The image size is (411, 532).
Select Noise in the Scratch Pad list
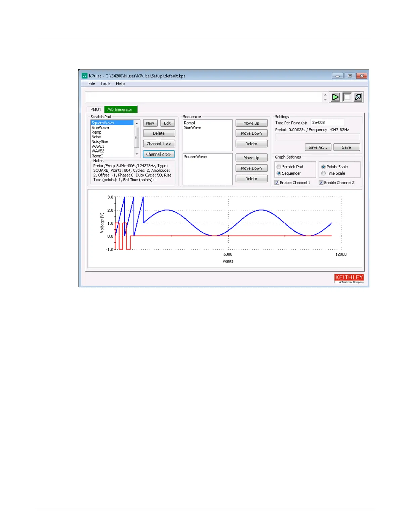pos(112,137)
